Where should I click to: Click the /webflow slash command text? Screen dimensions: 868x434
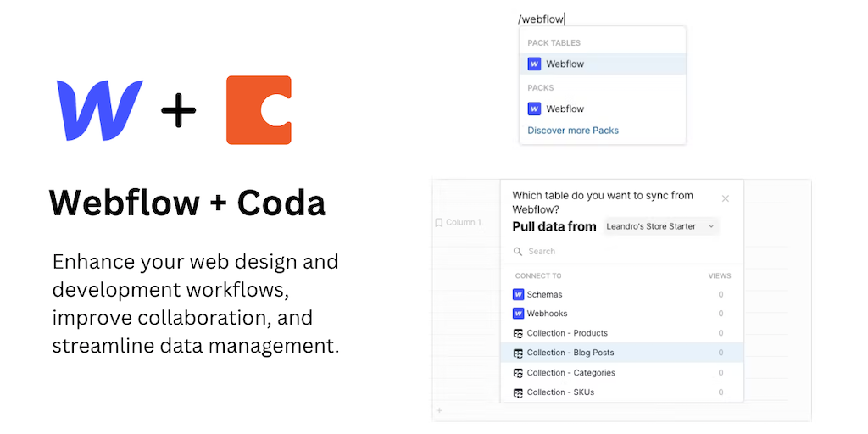(x=541, y=19)
